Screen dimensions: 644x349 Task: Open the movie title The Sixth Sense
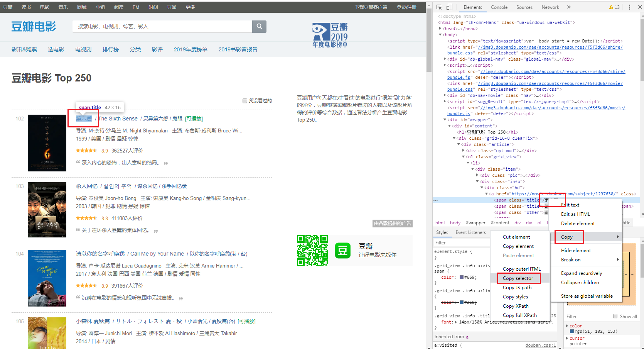(118, 119)
